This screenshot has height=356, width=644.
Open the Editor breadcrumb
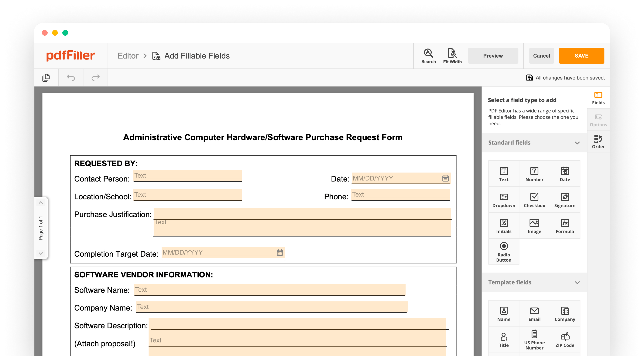(x=128, y=56)
